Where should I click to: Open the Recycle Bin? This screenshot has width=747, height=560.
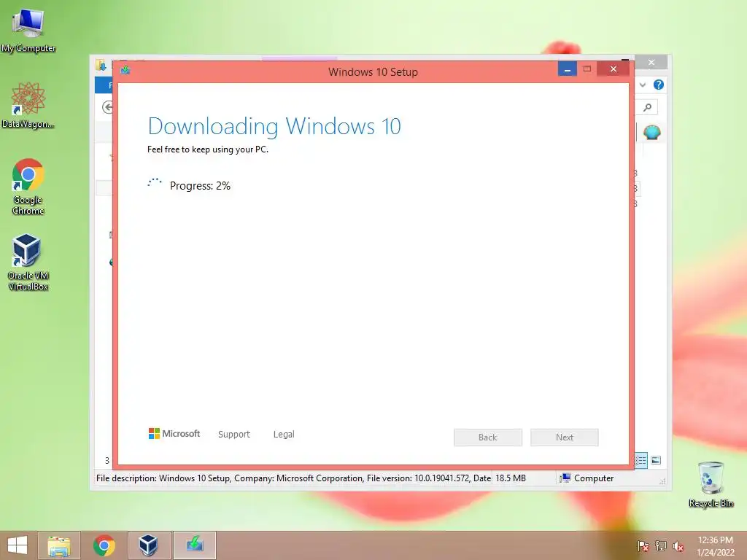coord(711,484)
